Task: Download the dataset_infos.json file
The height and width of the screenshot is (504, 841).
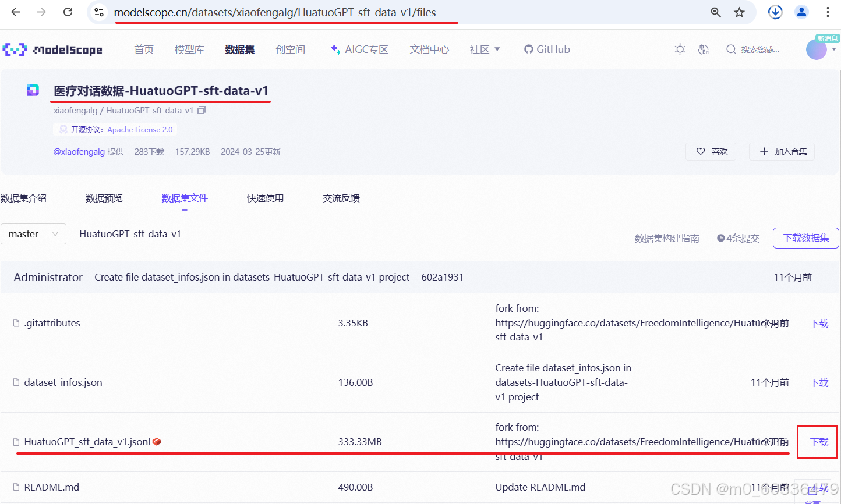Action: click(x=819, y=382)
